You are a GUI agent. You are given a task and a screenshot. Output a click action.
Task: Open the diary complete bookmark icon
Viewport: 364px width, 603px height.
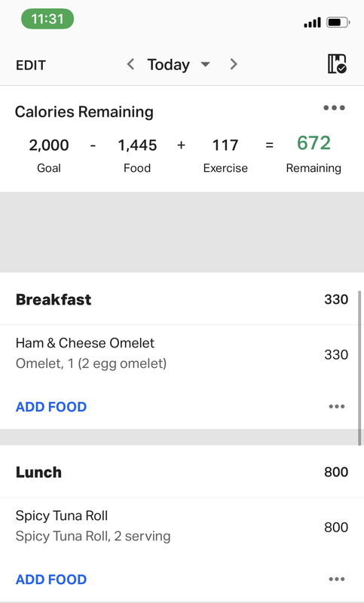point(337,64)
